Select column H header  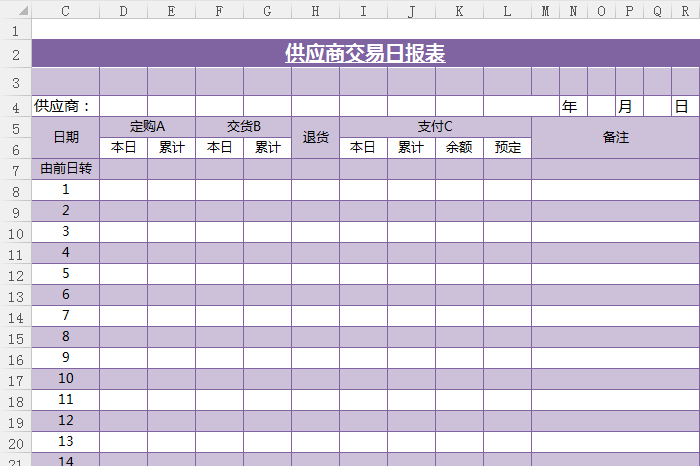(315, 11)
